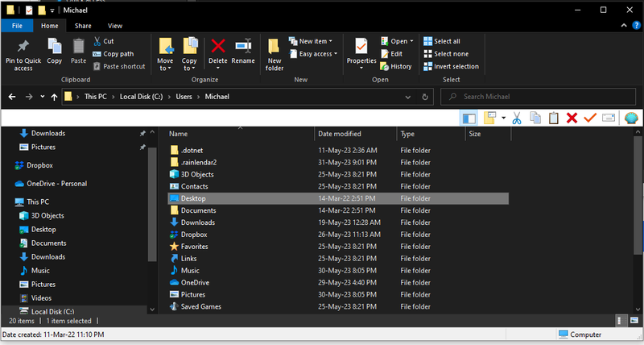Viewport: 644px width, 345px height.
Task: Click the orange checkmark properties icon
Action: [x=590, y=118]
